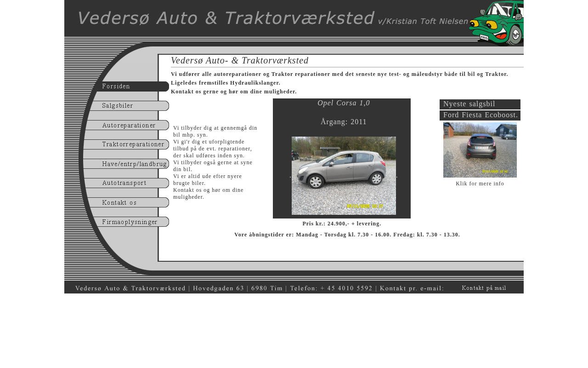Screen dimensions: 588x368
Task: Click the 'Opel Corsa 1,0' title
Action: [344, 103]
